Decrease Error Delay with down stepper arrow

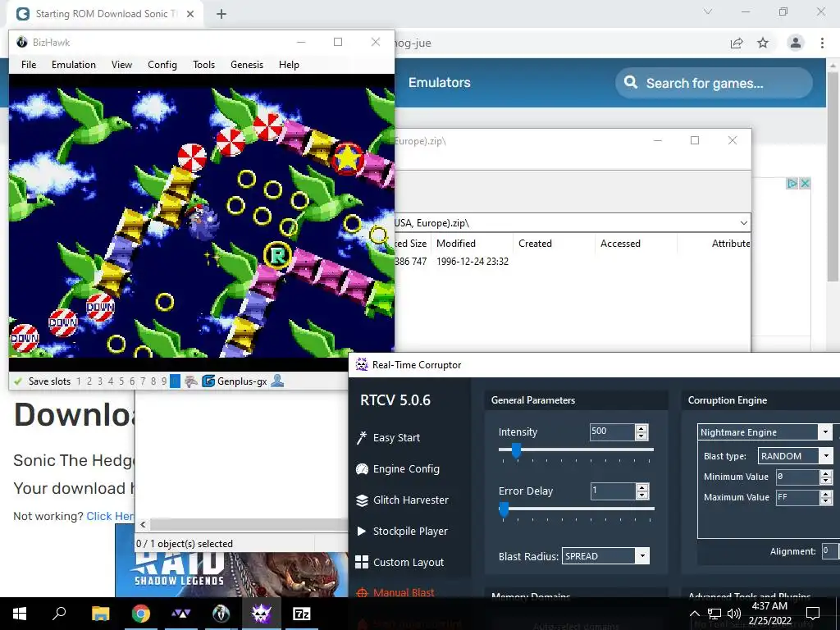click(x=641, y=495)
